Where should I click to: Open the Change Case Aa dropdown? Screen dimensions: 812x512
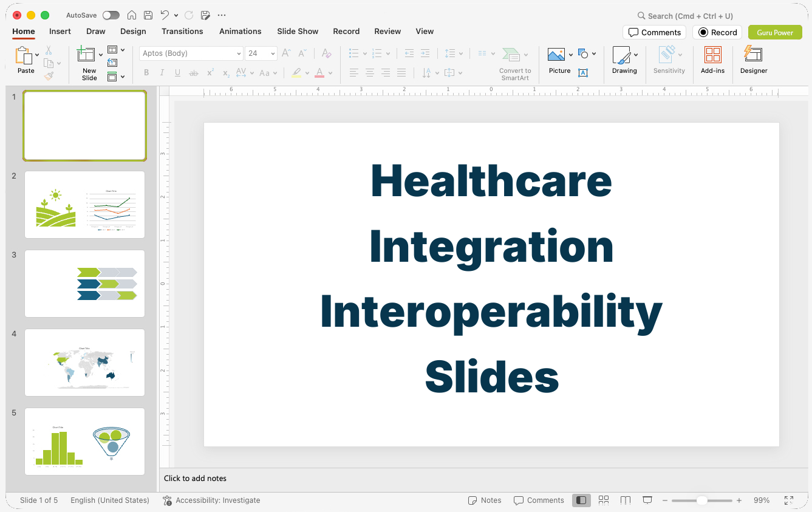point(268,73)
